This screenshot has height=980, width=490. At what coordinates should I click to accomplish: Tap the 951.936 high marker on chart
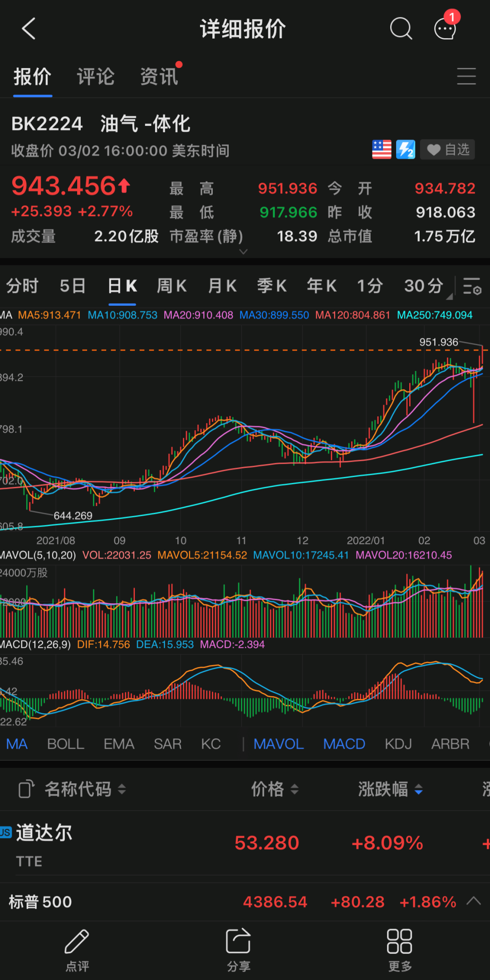pos(438,342)
